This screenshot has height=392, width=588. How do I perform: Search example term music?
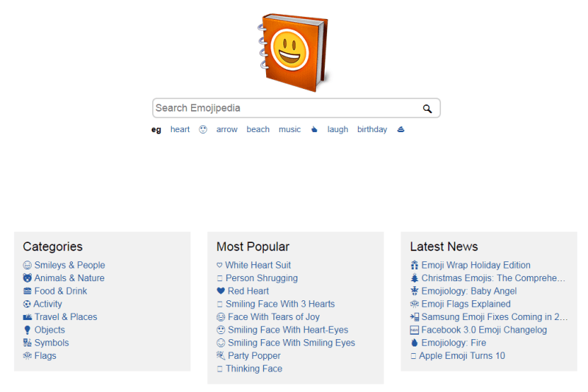tap(290, 129)
